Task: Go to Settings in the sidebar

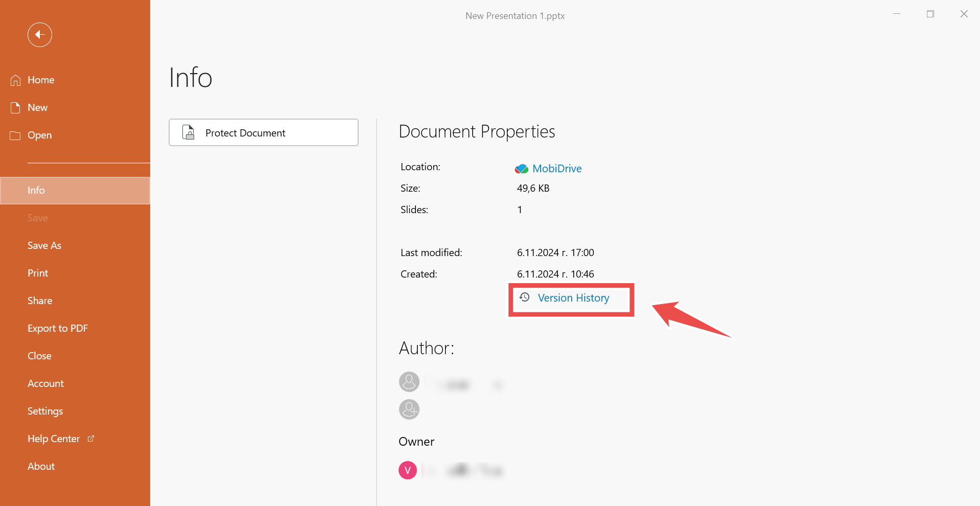Action: coord(45,411)
